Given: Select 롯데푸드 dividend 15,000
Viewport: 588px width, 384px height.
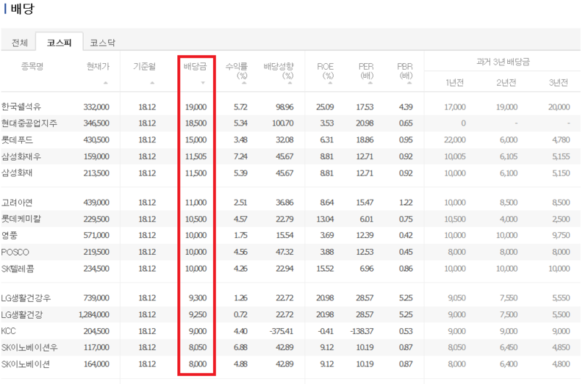Looking at the screenshot, I should pyautogui.click(x=196, y=140).
